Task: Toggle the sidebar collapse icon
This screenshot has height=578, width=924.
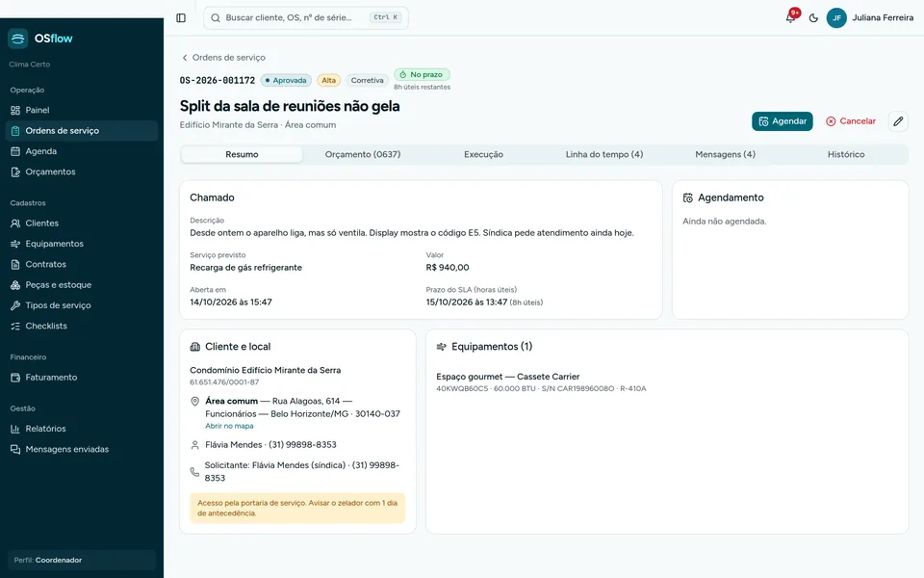Action: pos(181,17)
